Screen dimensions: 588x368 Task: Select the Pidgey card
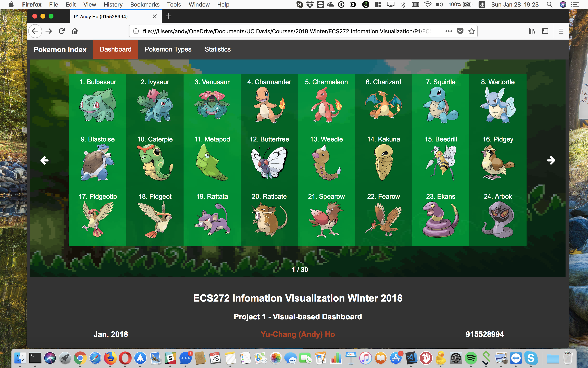coord(498,160)
